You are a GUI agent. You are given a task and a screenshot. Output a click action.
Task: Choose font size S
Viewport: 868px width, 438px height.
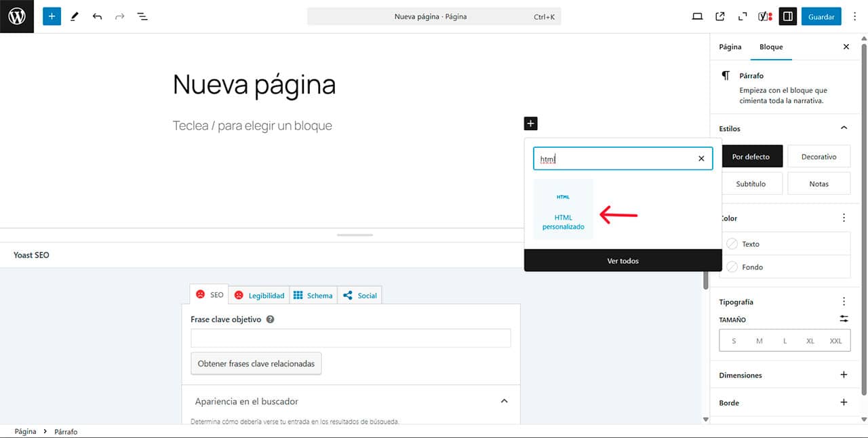(734, 340)
